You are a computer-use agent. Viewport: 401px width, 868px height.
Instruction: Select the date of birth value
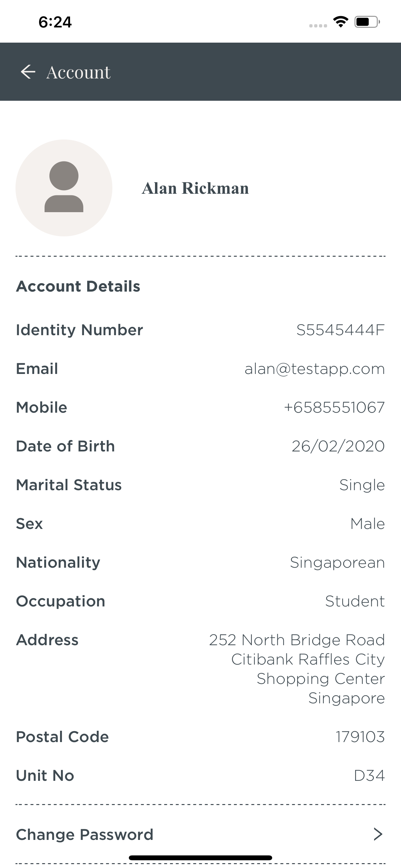pyautogui.click(x=338, y=446)
